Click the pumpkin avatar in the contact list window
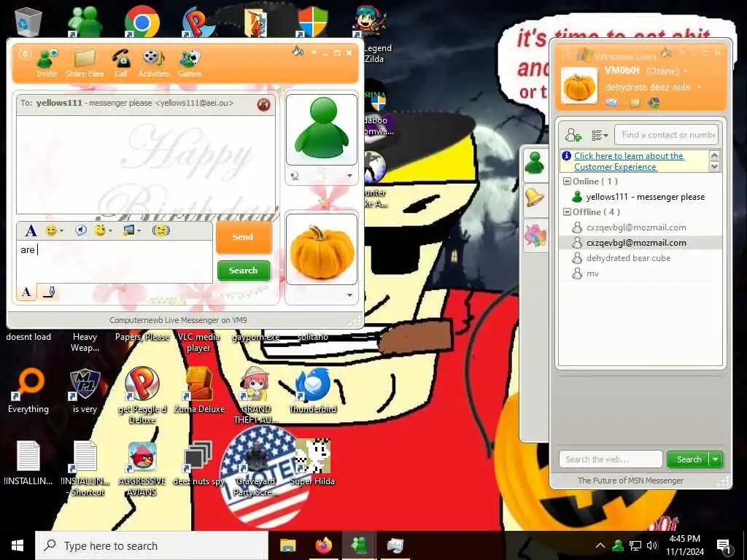747x560 pixels. click(x=579, y=86)
